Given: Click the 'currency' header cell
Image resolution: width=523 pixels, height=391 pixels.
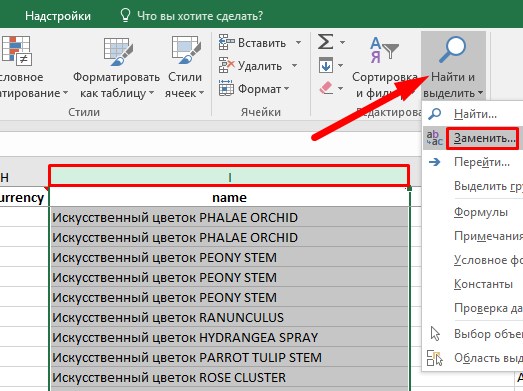Looking at the screenshot, I should [x=22, y=198].
